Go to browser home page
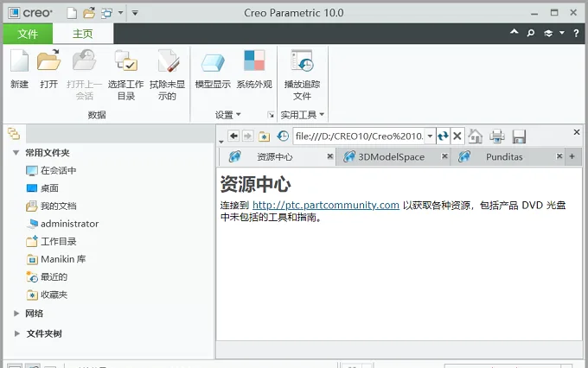This screenshot has height=368, width=588. [x=476, y=136]
